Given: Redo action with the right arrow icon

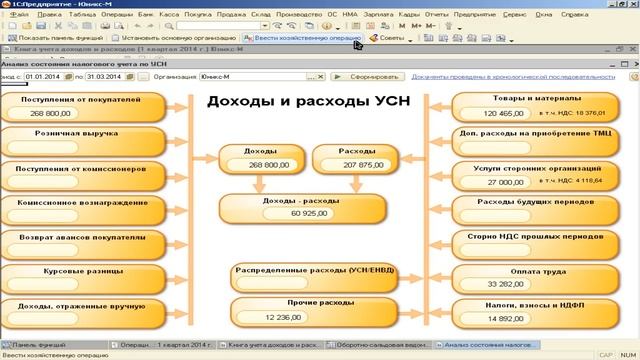Looking at the screenshot, I should (x=151, y=26).
